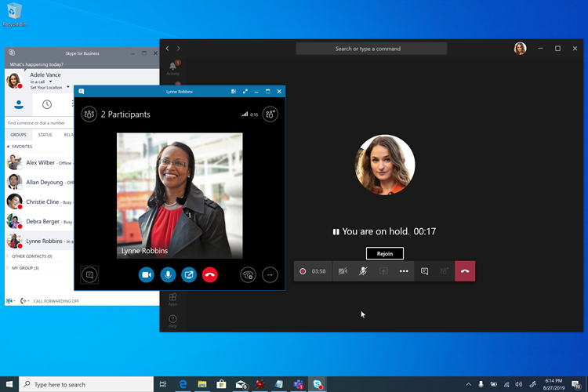The width and height of the screenshot is (588, 392).
Task: Open share tray in Teams call toolbar
Action: point(383,271)
